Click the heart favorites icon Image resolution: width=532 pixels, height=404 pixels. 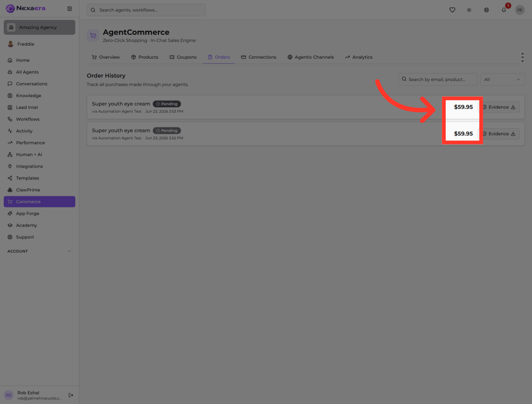point(452,10)
